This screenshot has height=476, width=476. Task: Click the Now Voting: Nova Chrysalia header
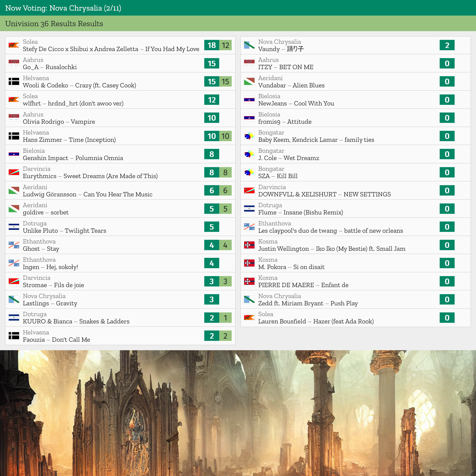click(63, 8)
